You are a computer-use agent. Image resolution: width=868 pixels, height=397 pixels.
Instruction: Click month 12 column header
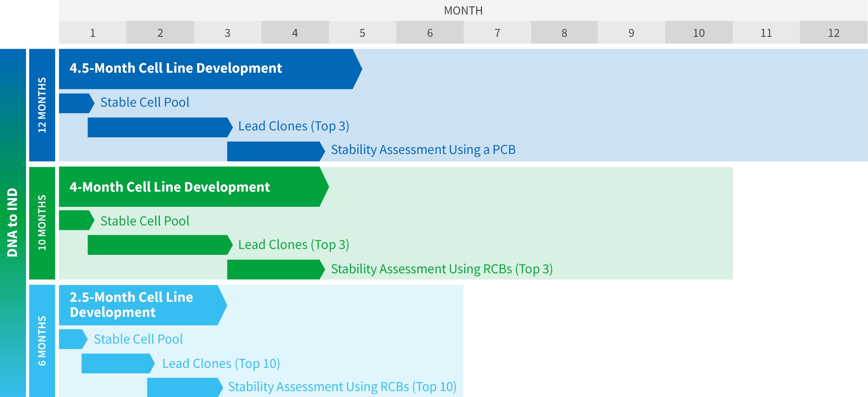point(833,33)
